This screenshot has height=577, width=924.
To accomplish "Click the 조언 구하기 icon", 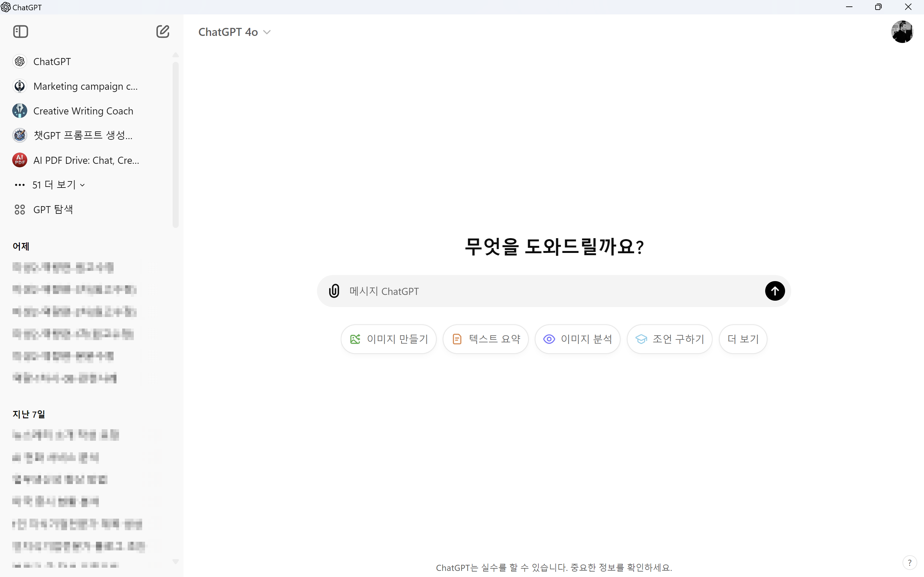I will tap(640, 339).
